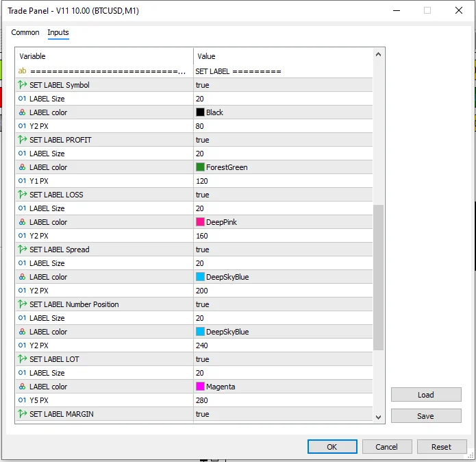The width and height of the screenshot is (476, 462).
Task: Click the boolean icon beside SET LABEL LOSS
Action: coord(22,195)
